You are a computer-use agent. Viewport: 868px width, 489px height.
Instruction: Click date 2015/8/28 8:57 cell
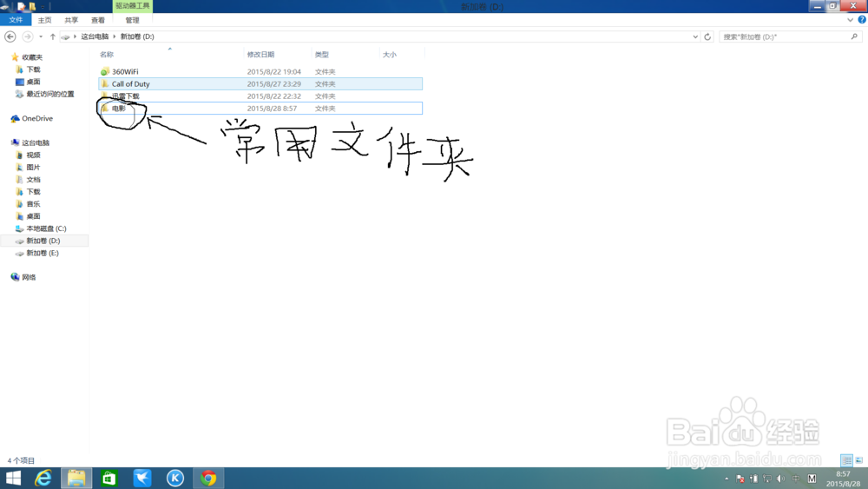tap(272, 108)
